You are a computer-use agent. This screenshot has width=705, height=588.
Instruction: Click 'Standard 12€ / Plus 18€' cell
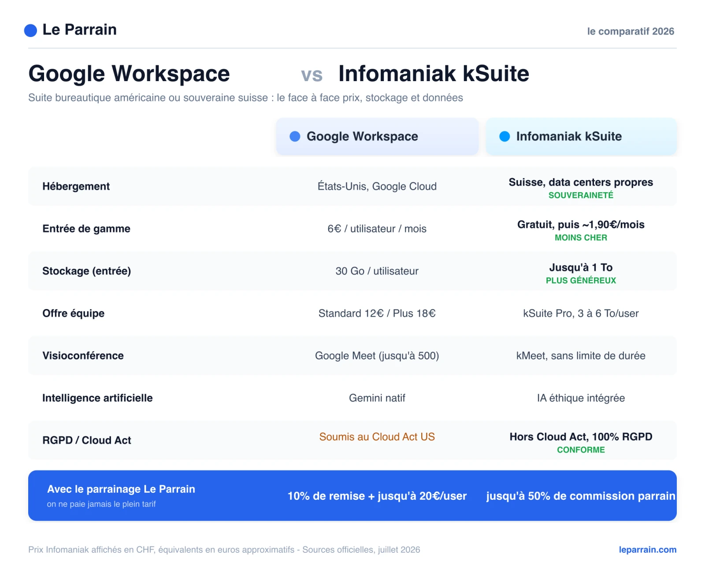click(377, 313)
